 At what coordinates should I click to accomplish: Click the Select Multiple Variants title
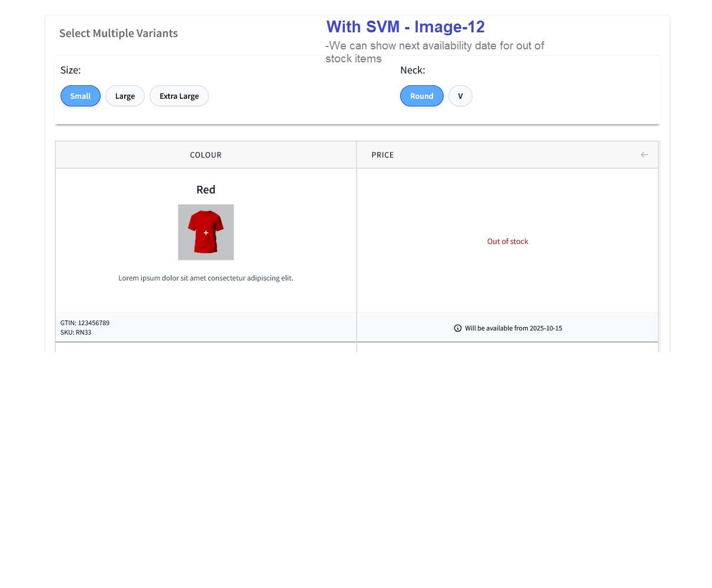pos(118,34)
